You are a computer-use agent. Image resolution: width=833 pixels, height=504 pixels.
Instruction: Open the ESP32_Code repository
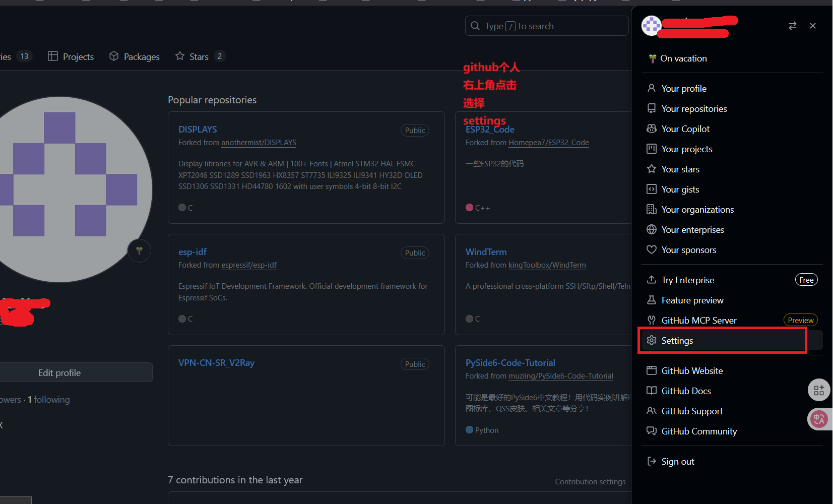490,130
